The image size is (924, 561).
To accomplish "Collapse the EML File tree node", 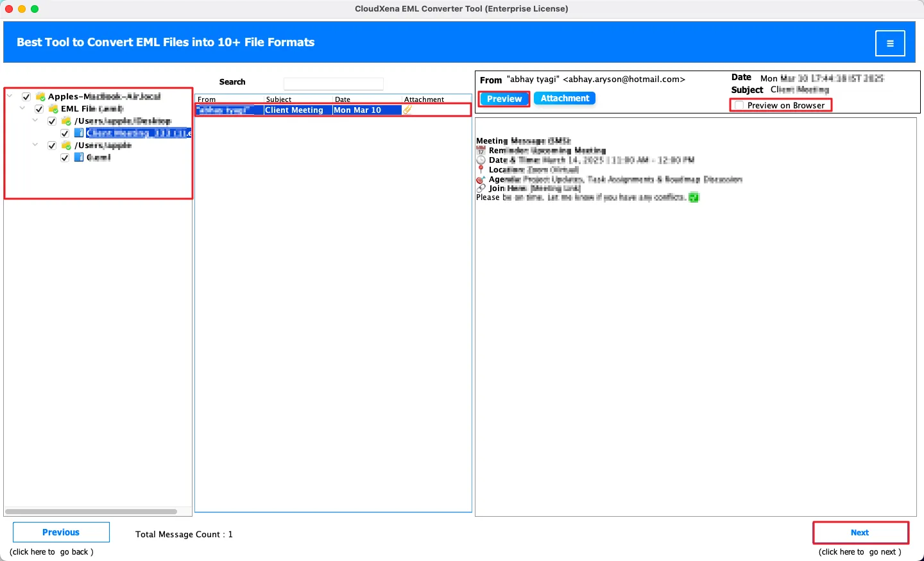I will tap(22, 108).
